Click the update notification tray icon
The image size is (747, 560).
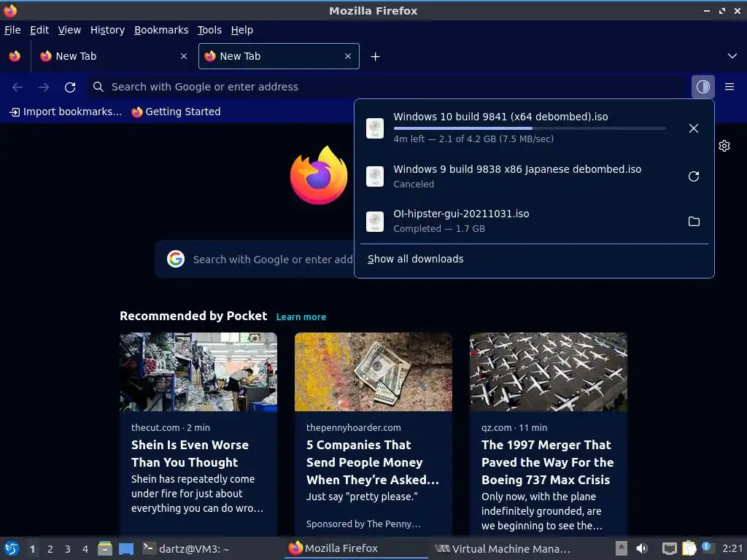[707, 548]
